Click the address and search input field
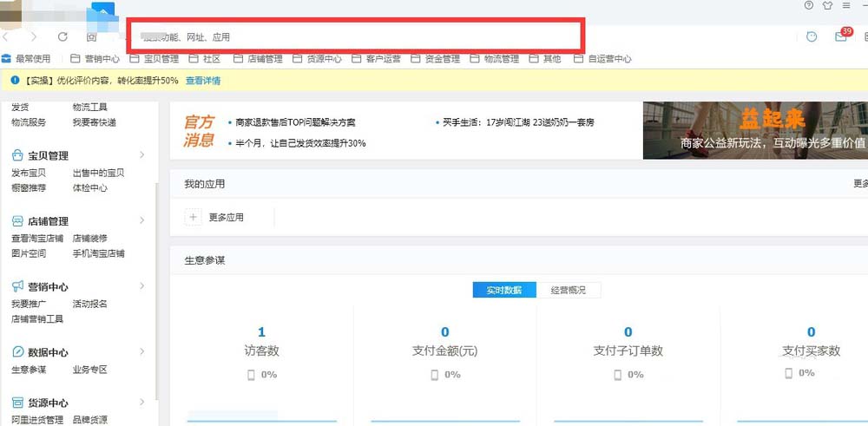Image resolution: width=868 pixels, height=426 pixels. point(354,37)
